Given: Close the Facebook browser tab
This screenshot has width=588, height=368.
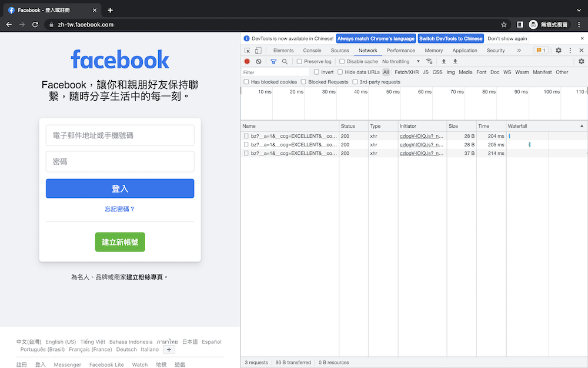Looking at the screenshot, I should point(95,10).
